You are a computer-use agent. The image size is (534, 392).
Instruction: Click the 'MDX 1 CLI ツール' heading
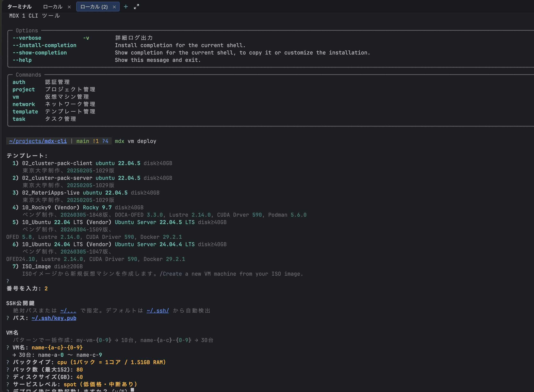tap(35, 16)
